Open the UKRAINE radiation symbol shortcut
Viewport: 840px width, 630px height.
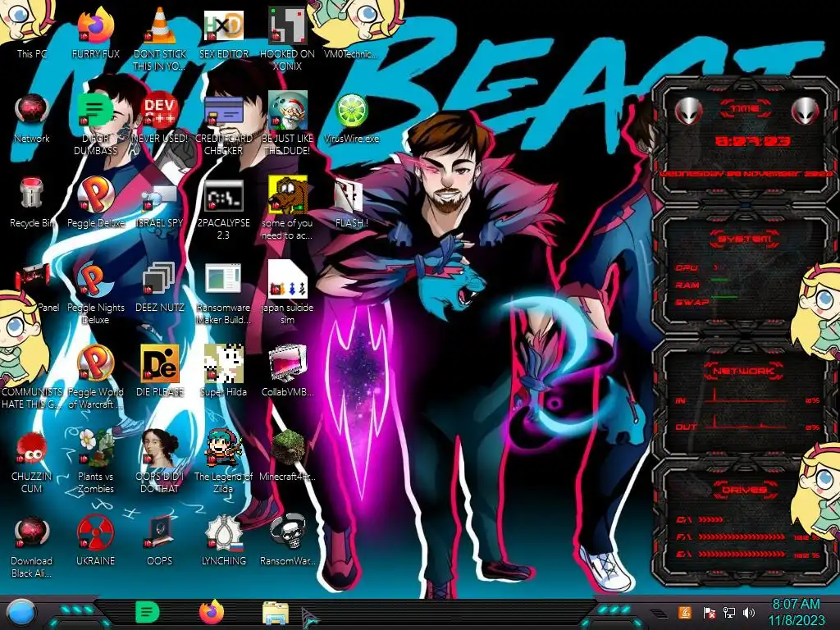pyautogui.click(x=95, y=541)
